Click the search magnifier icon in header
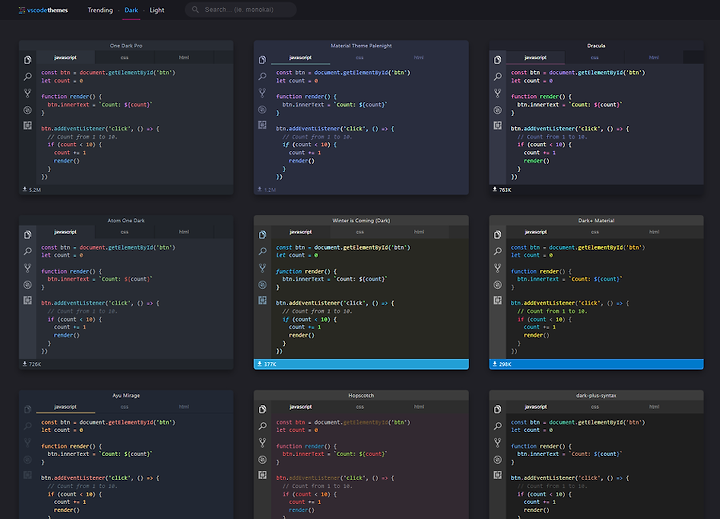This screenshot has width=720, height=519. click(x=195, y=10)
